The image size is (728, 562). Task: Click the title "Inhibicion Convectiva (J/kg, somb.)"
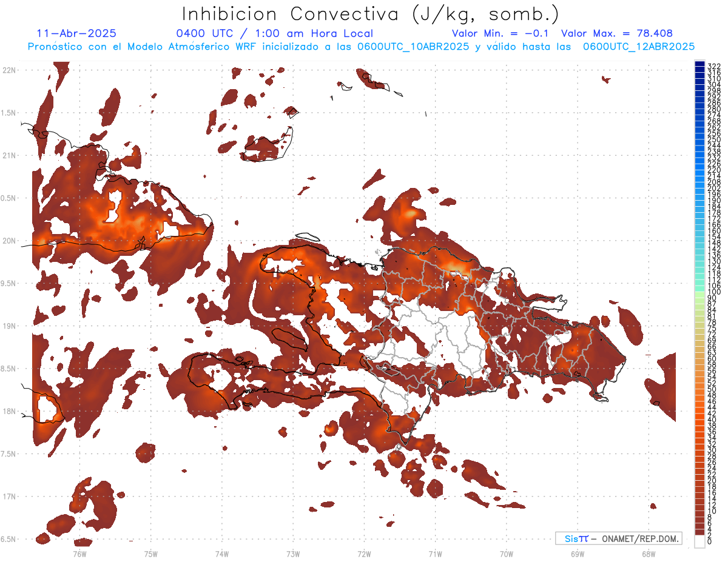371,15
